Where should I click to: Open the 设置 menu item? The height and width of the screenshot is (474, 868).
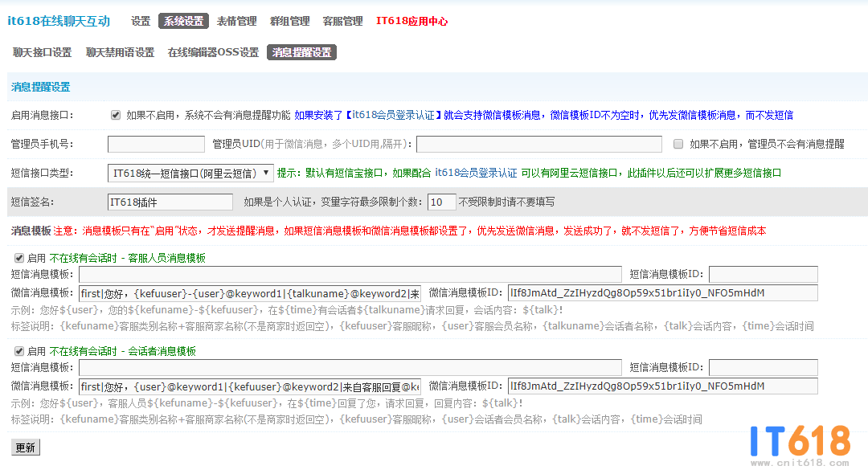(141, 21)
